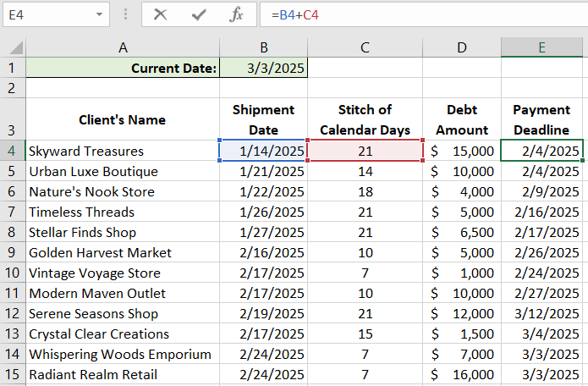Click the Shipment Date header cell
The width and height of the screenshot is (588, 386).
coord(264,119)
